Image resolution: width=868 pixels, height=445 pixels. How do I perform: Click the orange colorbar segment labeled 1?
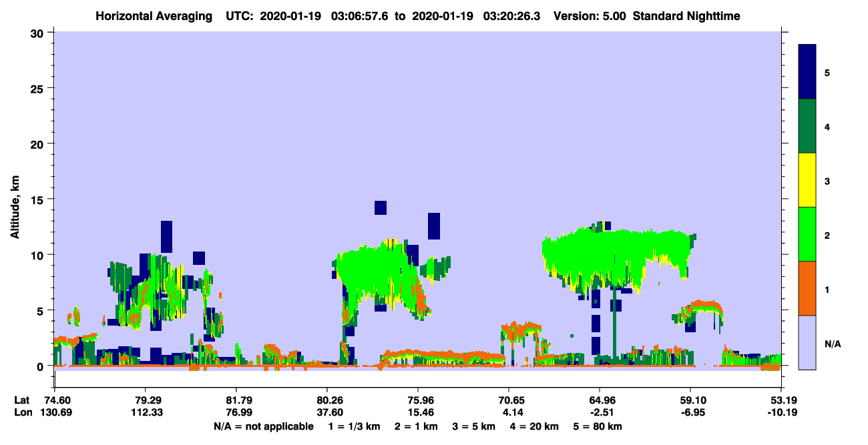807,288
